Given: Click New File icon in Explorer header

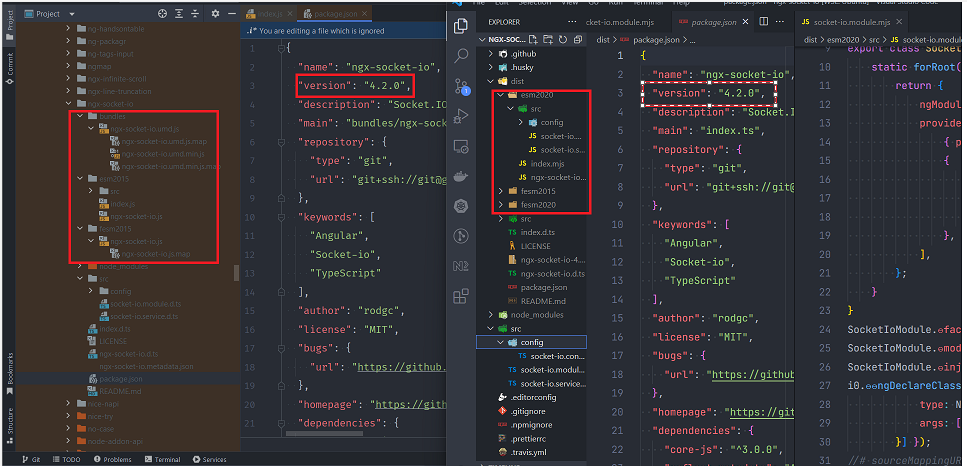Looking at the screenshot, I should point(533,39).
